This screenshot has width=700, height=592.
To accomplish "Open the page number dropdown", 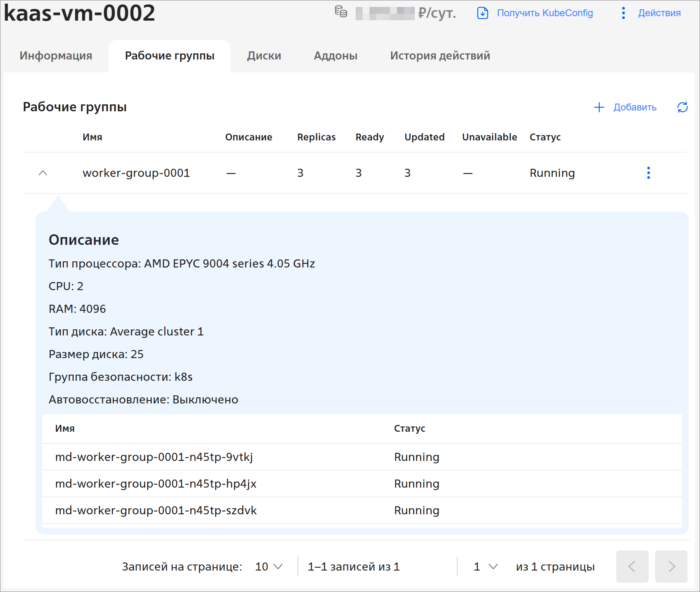I will pyautogui.click(x=486, y=567).
